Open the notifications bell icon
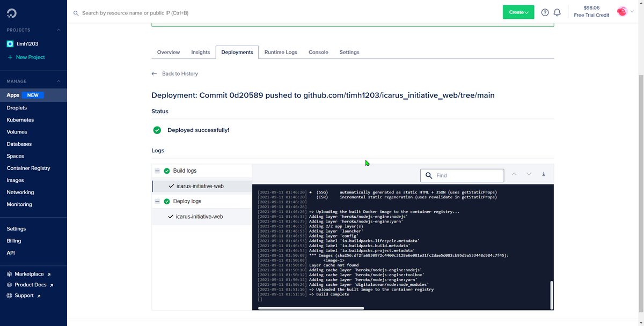 click(x=557, y=12)
